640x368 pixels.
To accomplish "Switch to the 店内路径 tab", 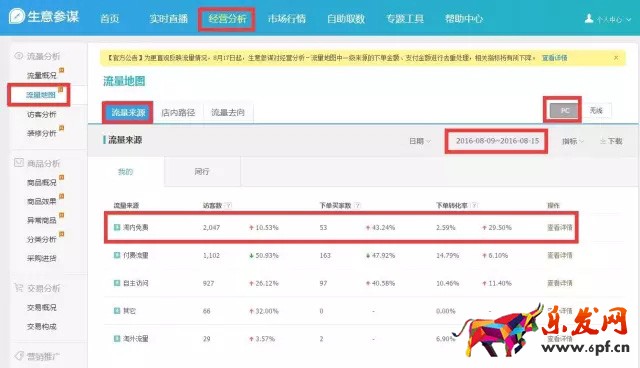I will [x=178, y=113].
